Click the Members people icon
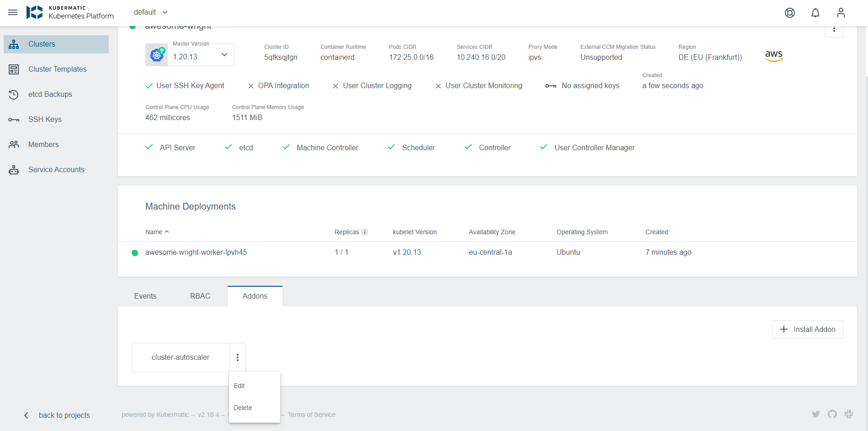 click(x=14, y=145)
